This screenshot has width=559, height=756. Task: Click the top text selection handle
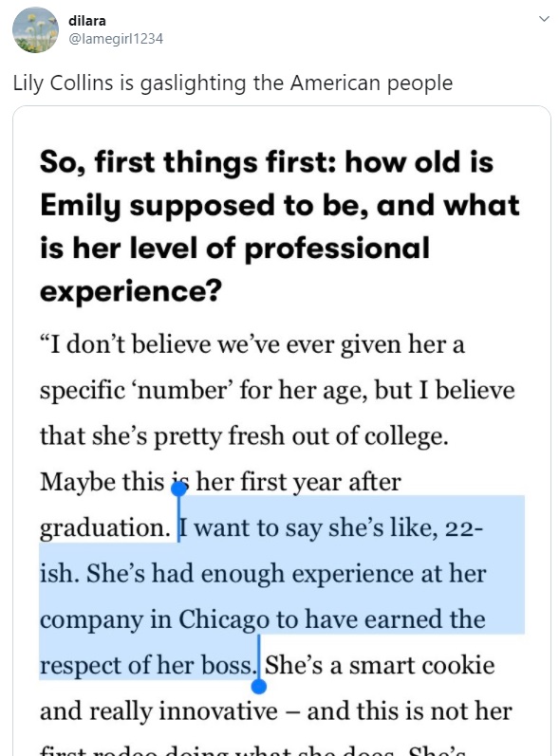point(179,489)
